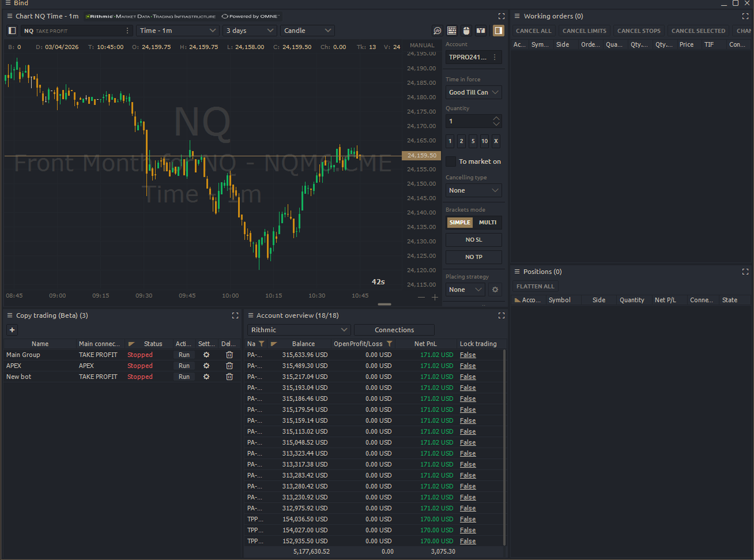The height and width of the screenshot is (560, 754).
Task: Toggle the order entry side panel
Action: coord(498,30)
